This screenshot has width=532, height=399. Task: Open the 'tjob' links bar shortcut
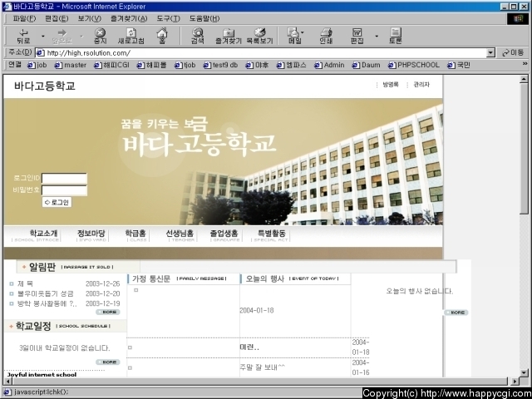pyautogui.click(x=185, y=65)
